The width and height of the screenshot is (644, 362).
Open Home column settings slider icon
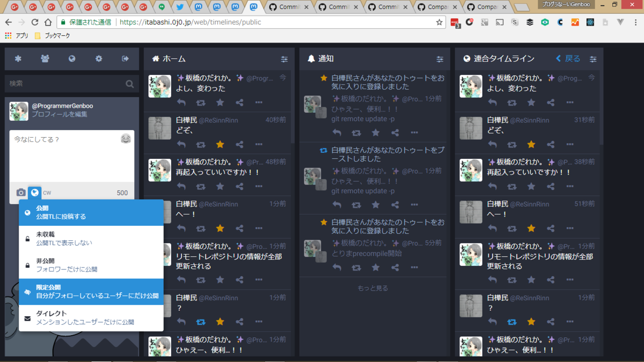coord(284,59)
